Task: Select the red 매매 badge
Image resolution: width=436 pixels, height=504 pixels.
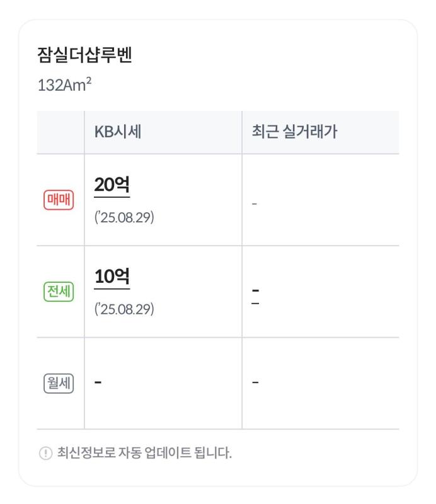Action: [59, 200]
